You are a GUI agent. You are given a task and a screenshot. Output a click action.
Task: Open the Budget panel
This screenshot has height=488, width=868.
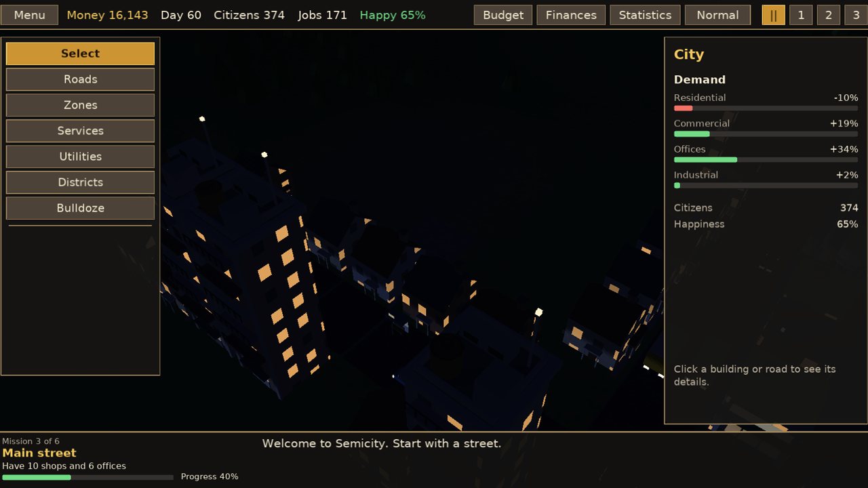[x=503, y=15]
